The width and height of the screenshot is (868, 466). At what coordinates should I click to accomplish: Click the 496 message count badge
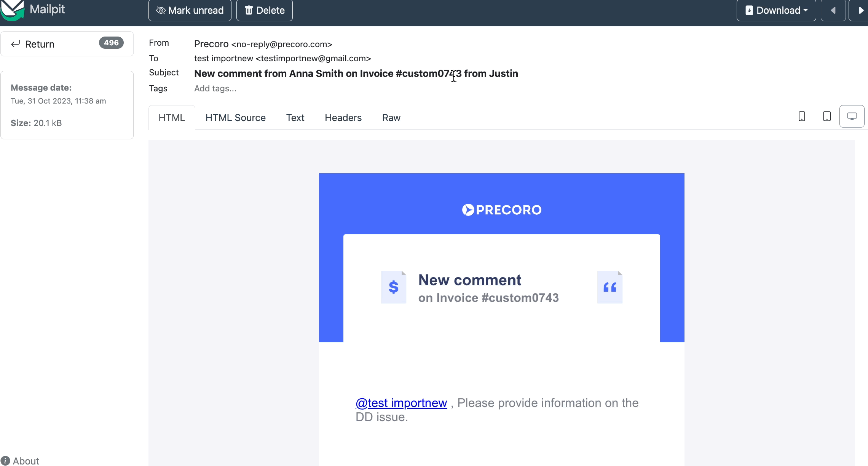(111, 43)
